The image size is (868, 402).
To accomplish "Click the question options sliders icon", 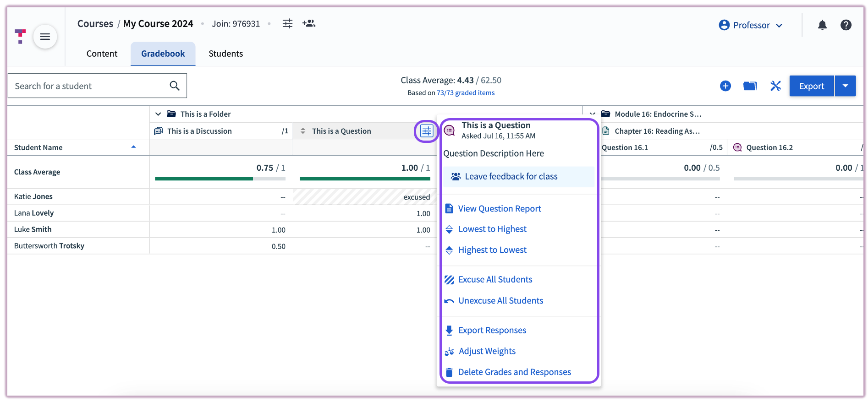I will [427, 131].
